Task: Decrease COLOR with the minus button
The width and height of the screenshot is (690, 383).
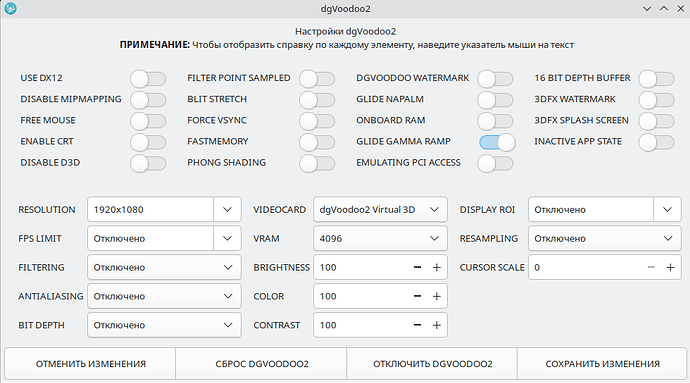Action: pos(418,296)
